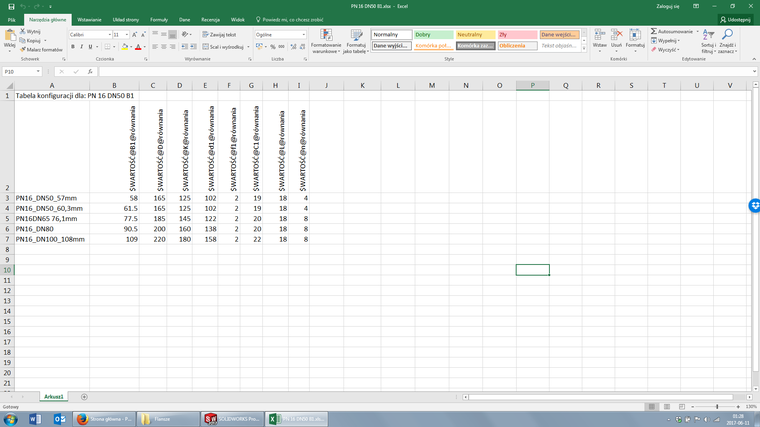Toggle middle vertical alignment
The width and height of the screenshot is (760, 427).
tap(164, 34)
